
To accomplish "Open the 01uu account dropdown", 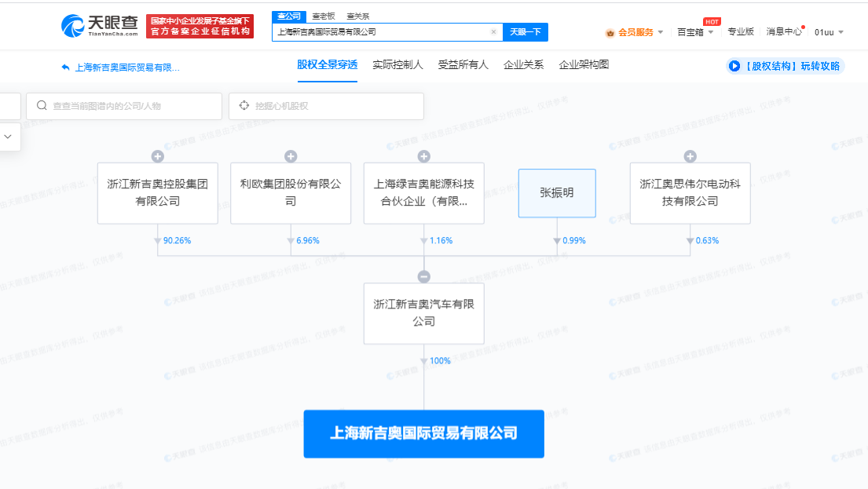I will point(829,33).
